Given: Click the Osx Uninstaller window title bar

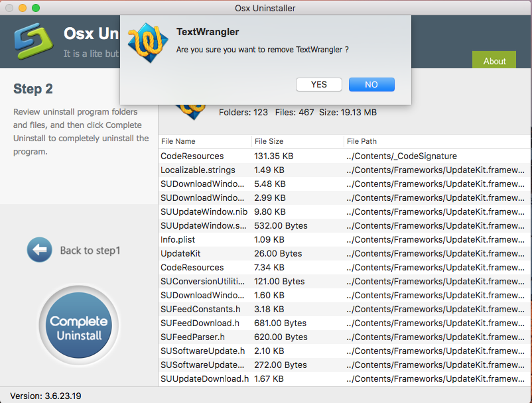Looking at the screenshot, I should [x=266, y=9].
